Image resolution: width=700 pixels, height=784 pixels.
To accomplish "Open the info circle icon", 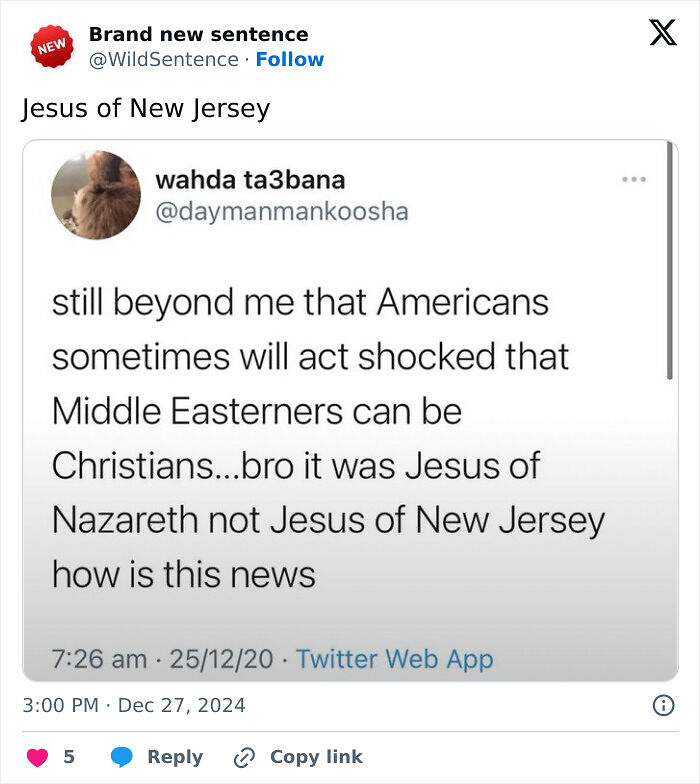I will 662,705.
